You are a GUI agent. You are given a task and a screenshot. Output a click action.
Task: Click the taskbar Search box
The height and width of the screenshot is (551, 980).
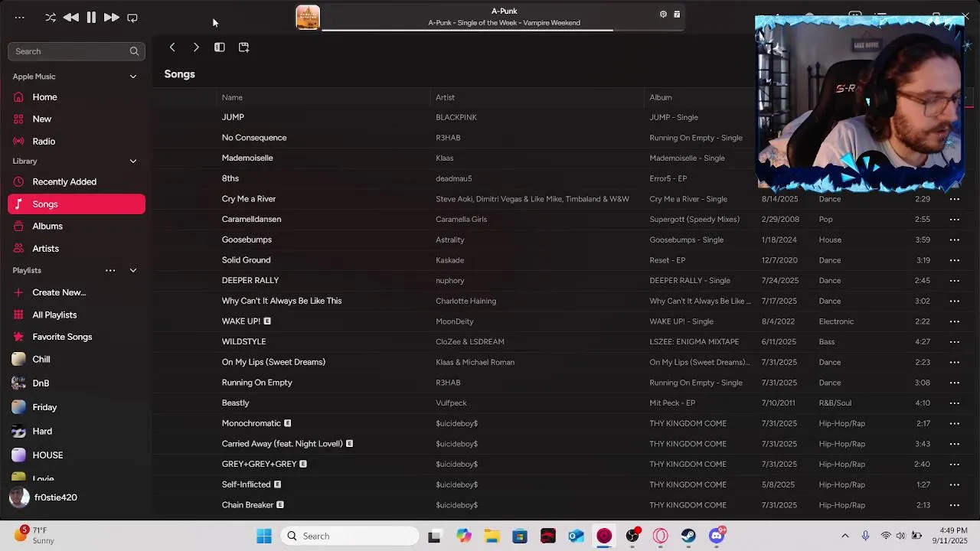pos(349,536)
